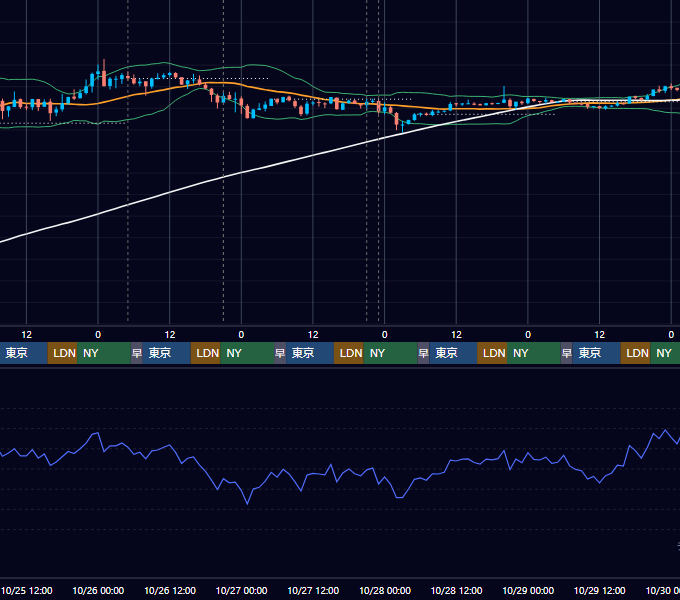Click the 10/27 00:00 date label
Viewport: 680px width, 600px height.
242,590
